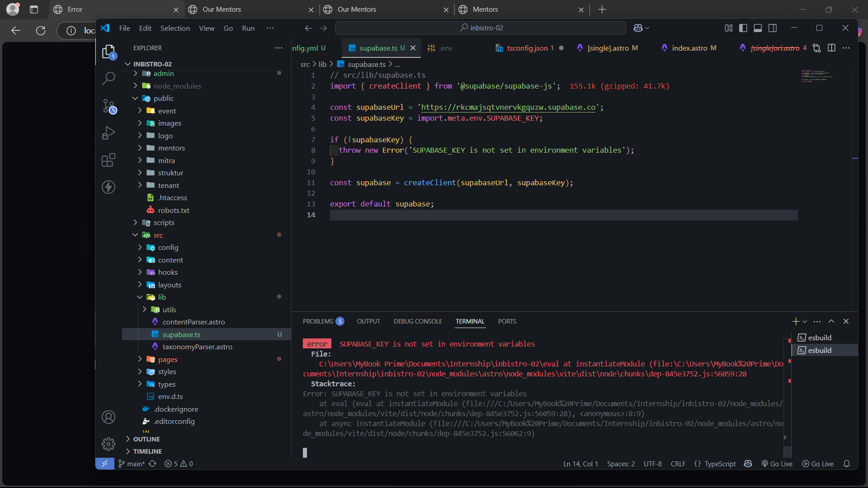Open the Search view in activity bar

click(x=108, y=78)
